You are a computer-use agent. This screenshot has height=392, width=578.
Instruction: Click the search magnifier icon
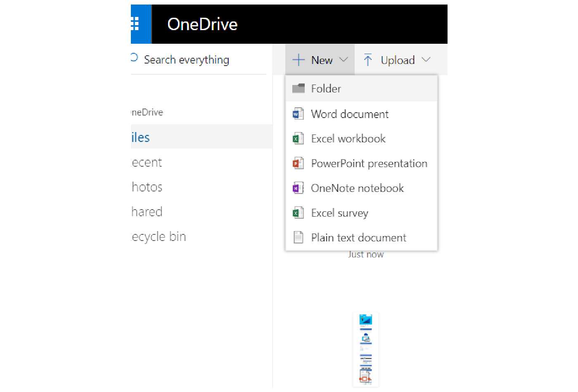(x=134, y=57)
